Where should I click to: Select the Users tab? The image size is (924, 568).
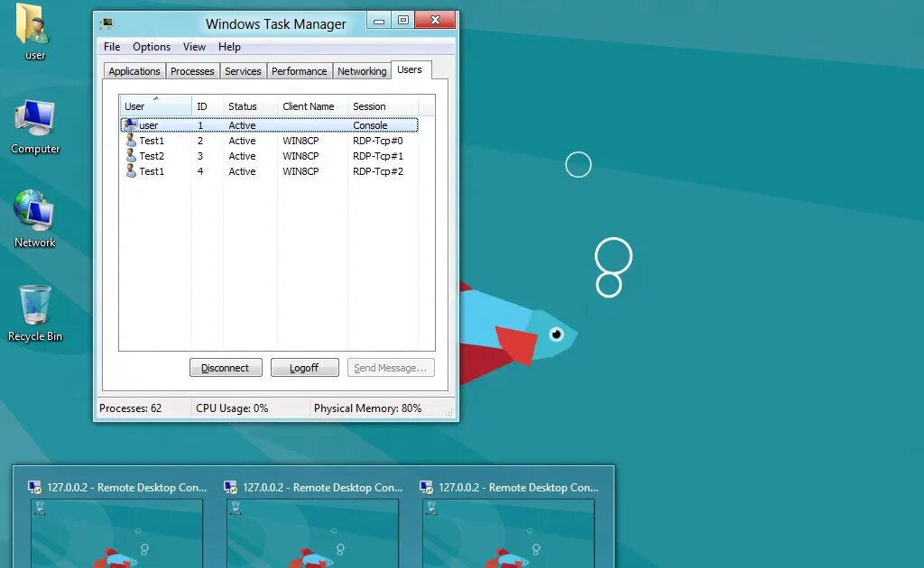click(410, 69)
